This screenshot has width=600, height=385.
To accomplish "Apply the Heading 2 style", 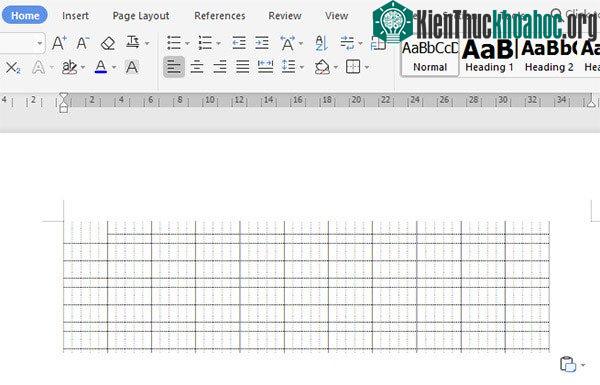I will coord(549,57).
